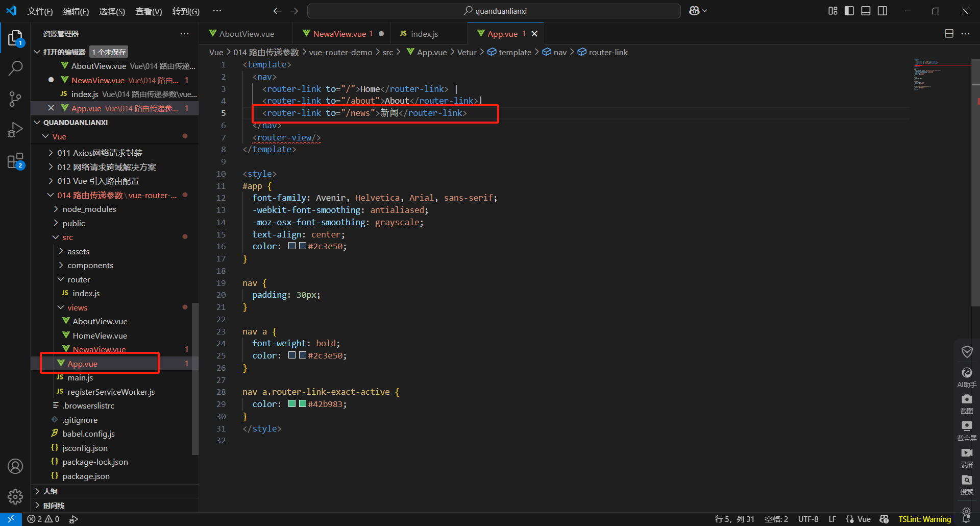Click the 录屏 screen record icon
This screenshot has height=526, width=980.
pos(967,458)
